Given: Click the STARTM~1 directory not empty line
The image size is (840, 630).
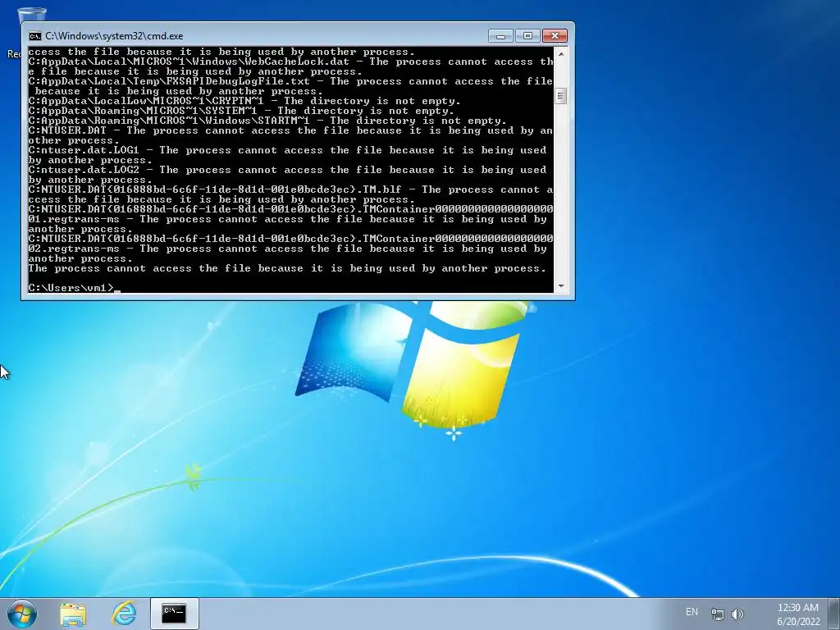Looking at the screenshot, I should [x=267, y=121].
